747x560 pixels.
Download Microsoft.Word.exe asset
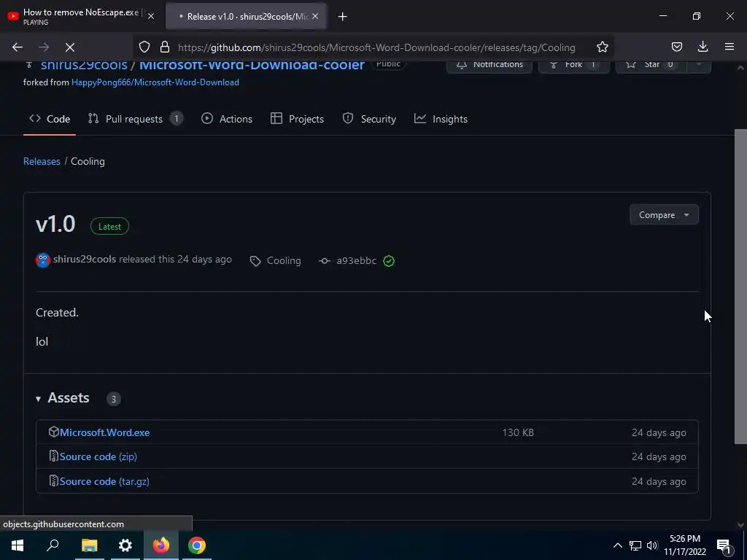point(104,432)
